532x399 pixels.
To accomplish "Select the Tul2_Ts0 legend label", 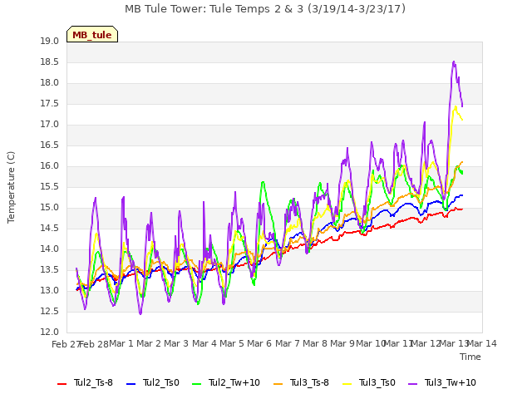I will 160,382.
